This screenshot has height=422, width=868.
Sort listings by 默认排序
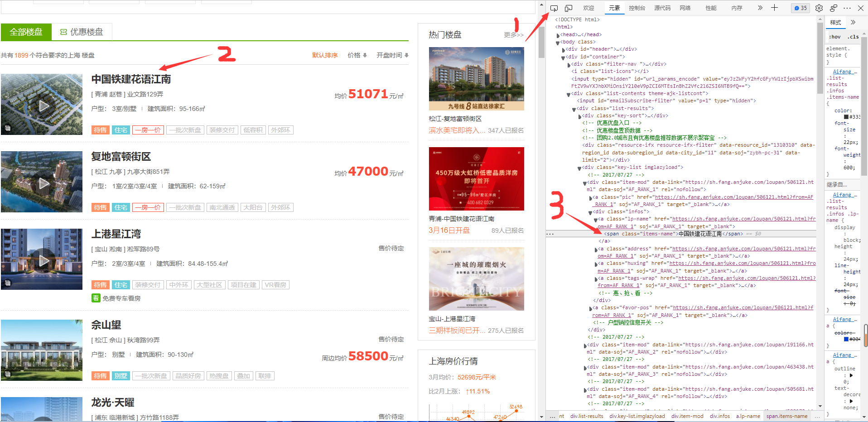pos(325,55)
